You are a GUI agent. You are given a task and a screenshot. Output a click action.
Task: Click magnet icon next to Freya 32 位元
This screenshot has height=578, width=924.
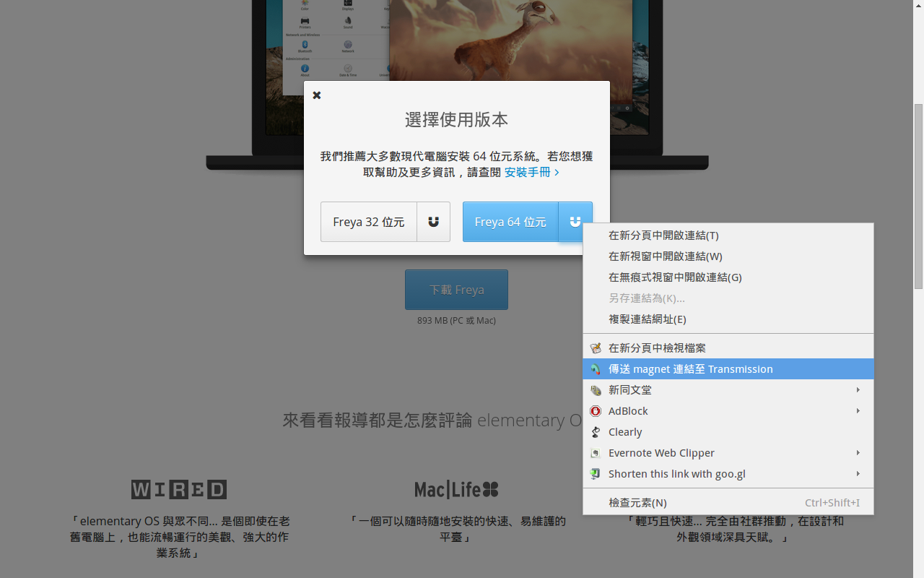tap(433, 222)
